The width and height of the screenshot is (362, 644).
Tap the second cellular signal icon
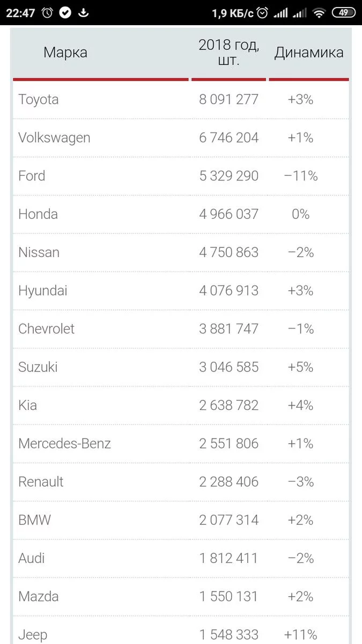[299, 13]
